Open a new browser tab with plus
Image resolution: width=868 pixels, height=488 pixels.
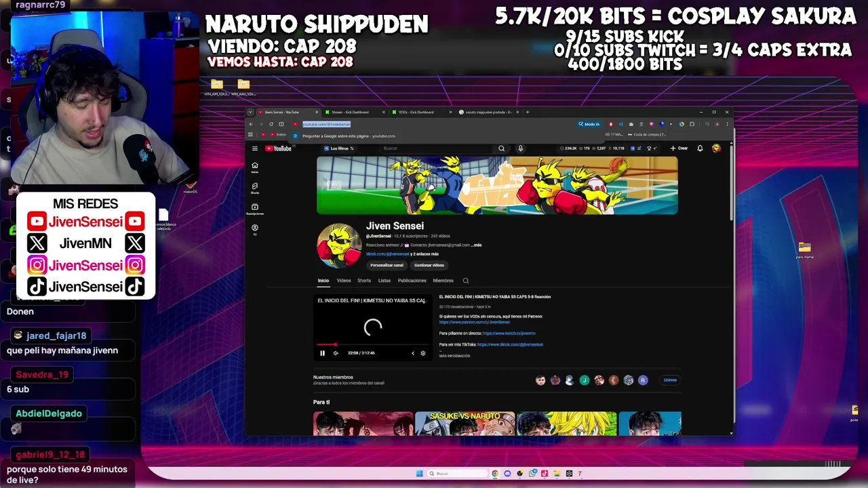point(528,112)
